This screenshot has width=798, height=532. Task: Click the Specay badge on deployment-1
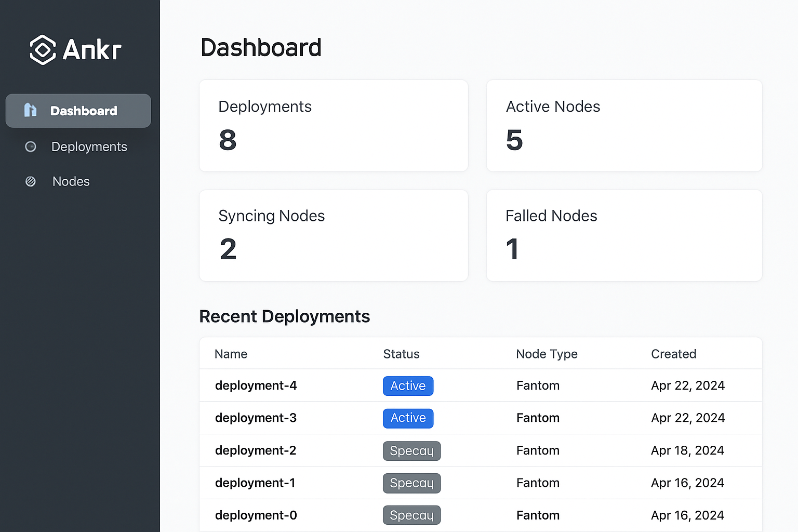[x=411, y=483]
